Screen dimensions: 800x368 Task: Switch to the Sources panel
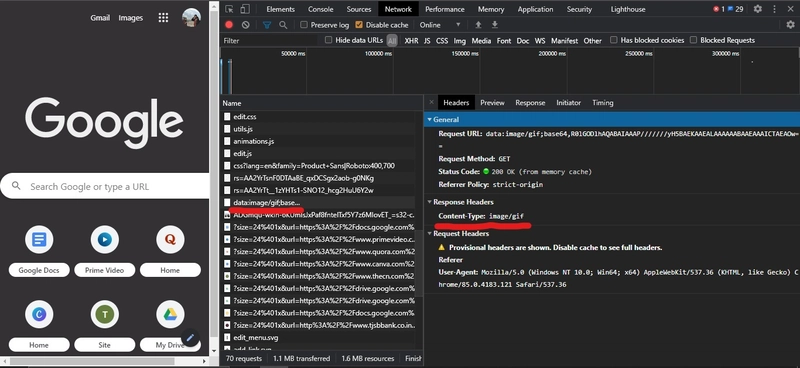pyautogui.click(x=359, y=9)
